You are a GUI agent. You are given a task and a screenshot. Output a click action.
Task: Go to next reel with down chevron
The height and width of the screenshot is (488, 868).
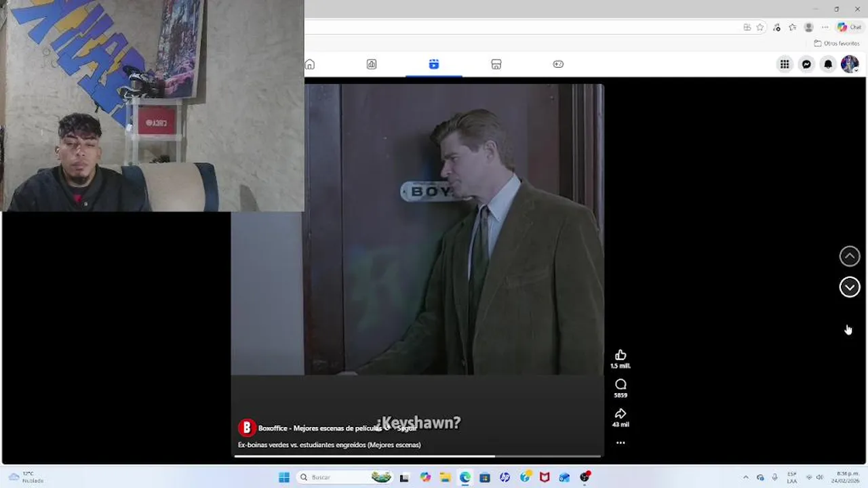point(850,287)
